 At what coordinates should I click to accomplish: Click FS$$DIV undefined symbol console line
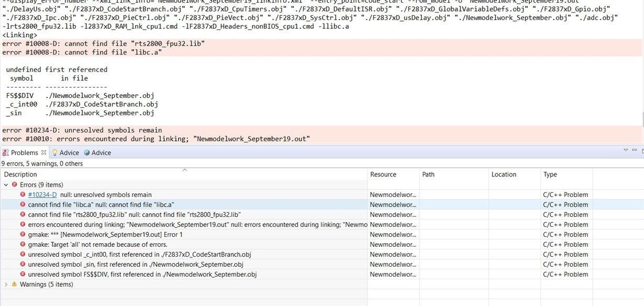click(x=80, y=95)
